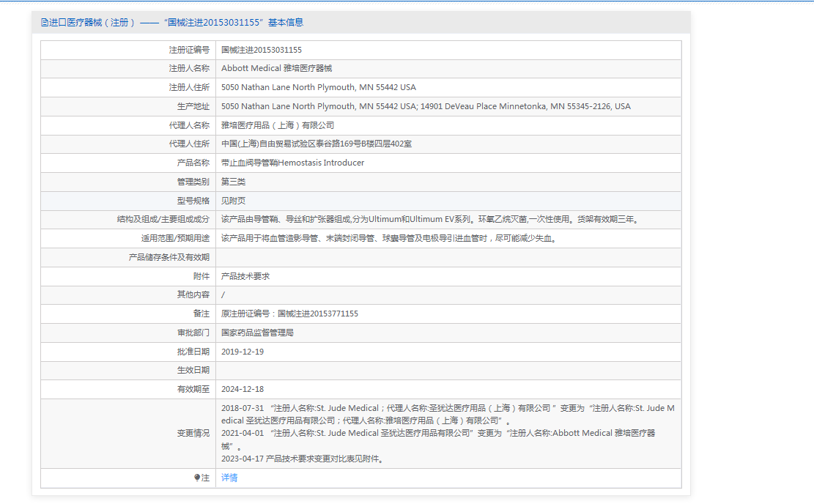Click original registration number 国械注进20153771155 remark

289,314
